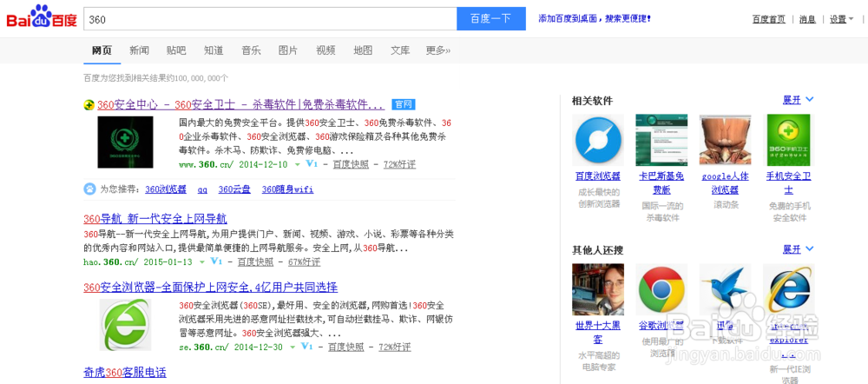Image resolution: width=868 pixels, height=384 pixels.
Task: Click the www.360.cn green URL text
Action: point(207,164)
